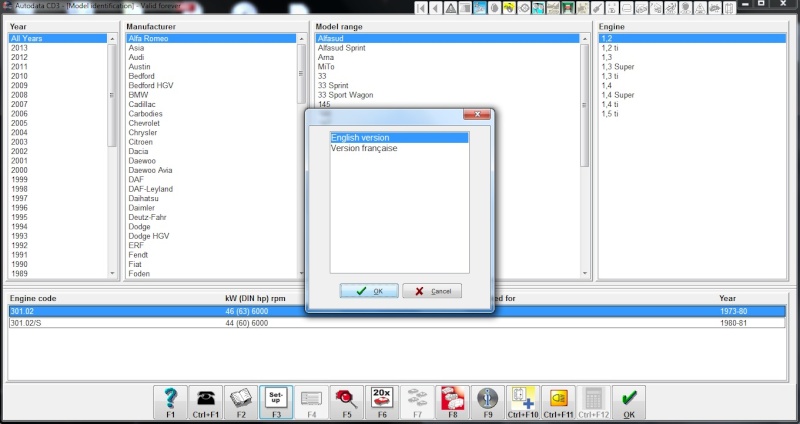The width and height of the screenshot is (800, 424).
Task: Open the F9 information icon button
Action: pyautogui.click(x=488, y=403)
